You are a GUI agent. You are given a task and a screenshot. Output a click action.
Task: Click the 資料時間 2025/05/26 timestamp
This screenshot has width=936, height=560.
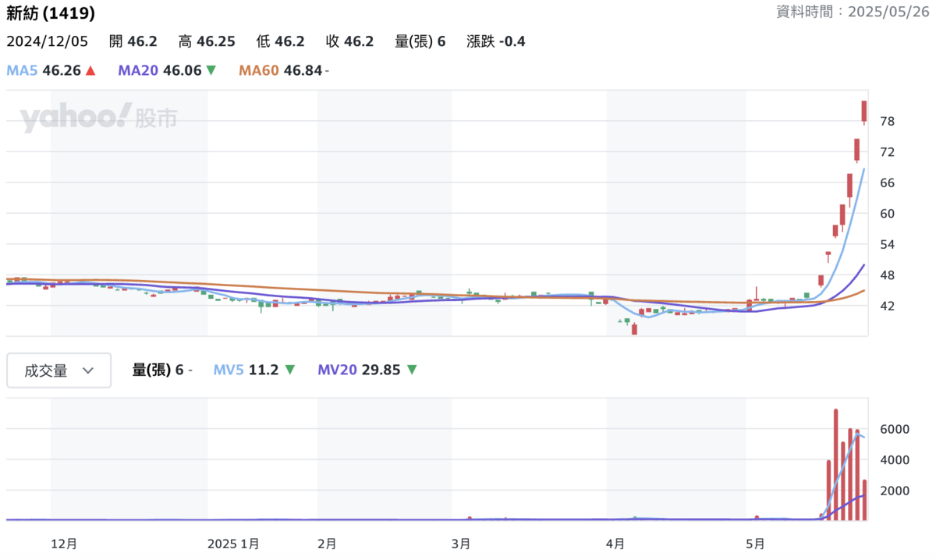click(853, 12)
